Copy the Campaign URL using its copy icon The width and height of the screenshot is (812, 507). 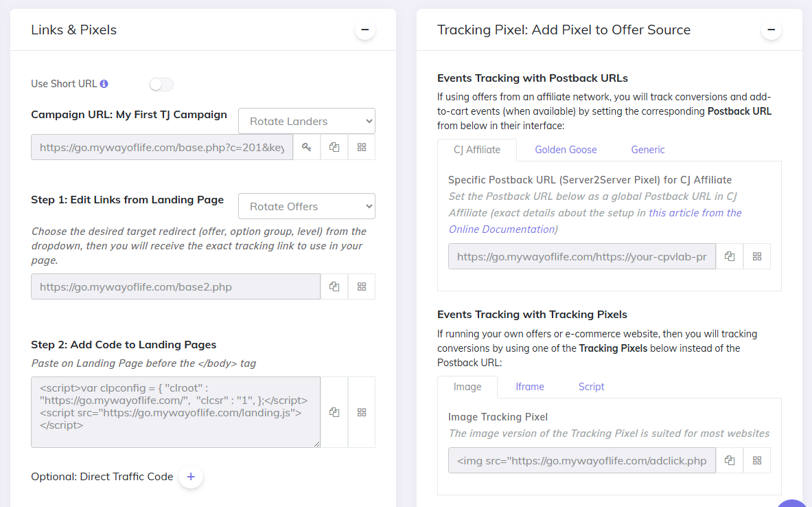(334, 147)
